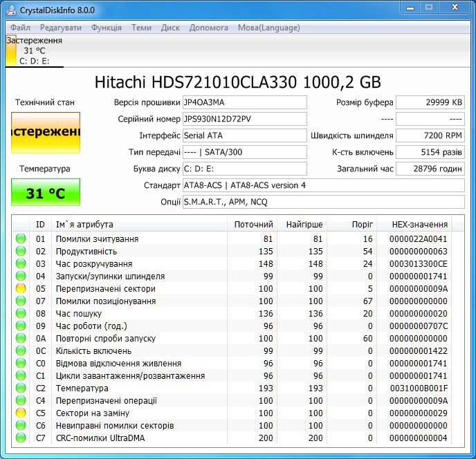The image size is (476, 459).
Task: Open the Теми menu
Action: click(141, 28)
